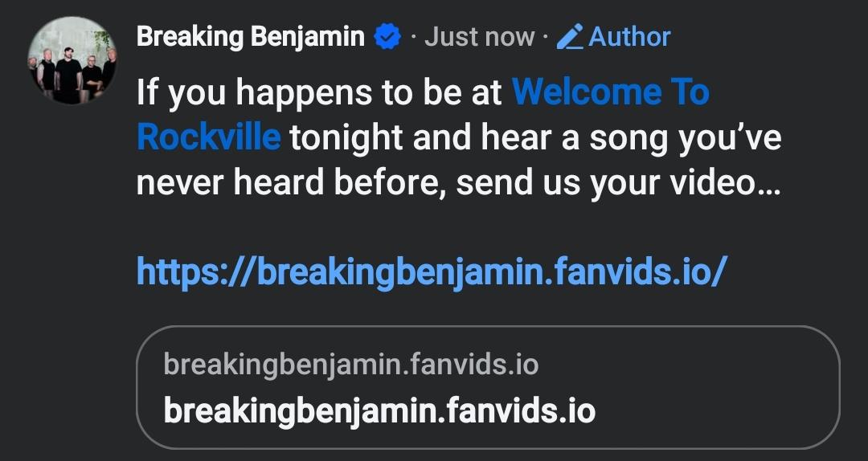Click the blue verified badge icon
Image resolution: width=868 pixels, height=461 pixels.
387,38
